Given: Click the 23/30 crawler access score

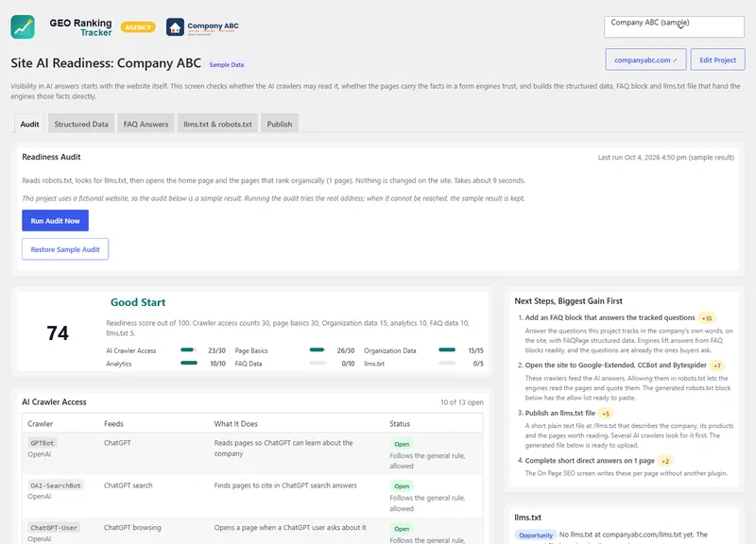Looking at the screenshot, I should tap(217, 350).
